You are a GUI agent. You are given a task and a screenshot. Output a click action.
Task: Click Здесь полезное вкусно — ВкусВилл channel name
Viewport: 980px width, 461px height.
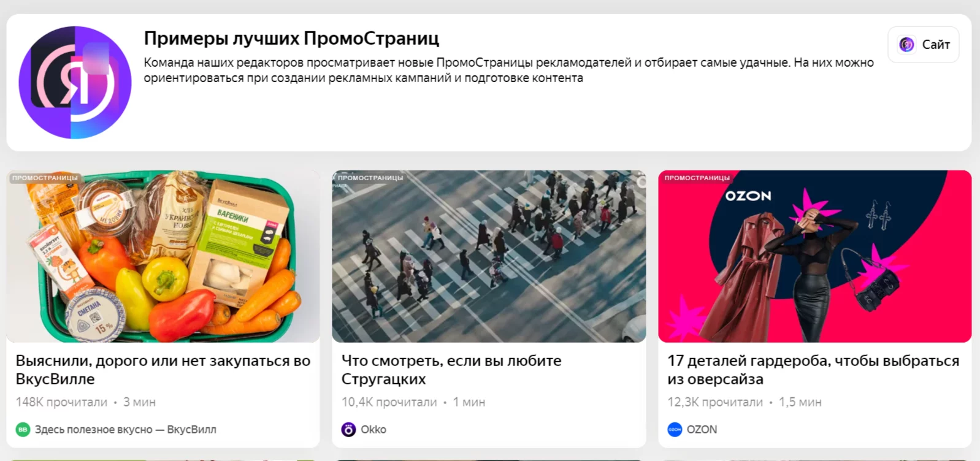[126, 430]
